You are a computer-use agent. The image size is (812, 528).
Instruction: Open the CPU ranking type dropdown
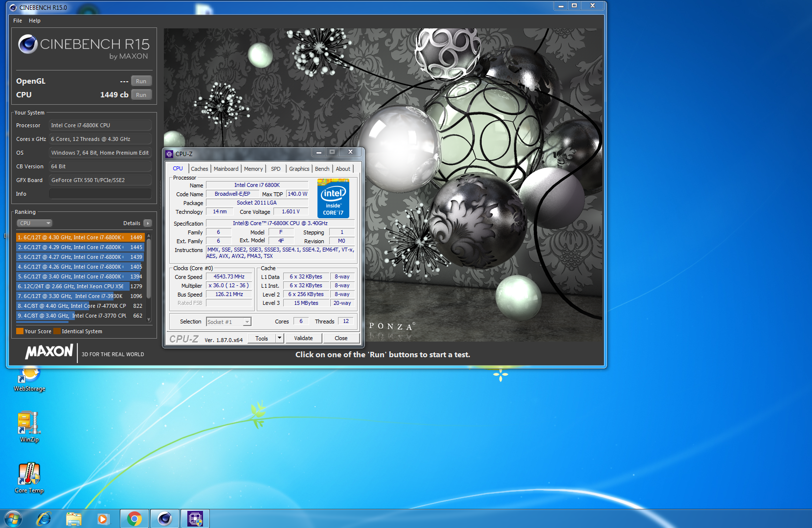click(35, 223)
